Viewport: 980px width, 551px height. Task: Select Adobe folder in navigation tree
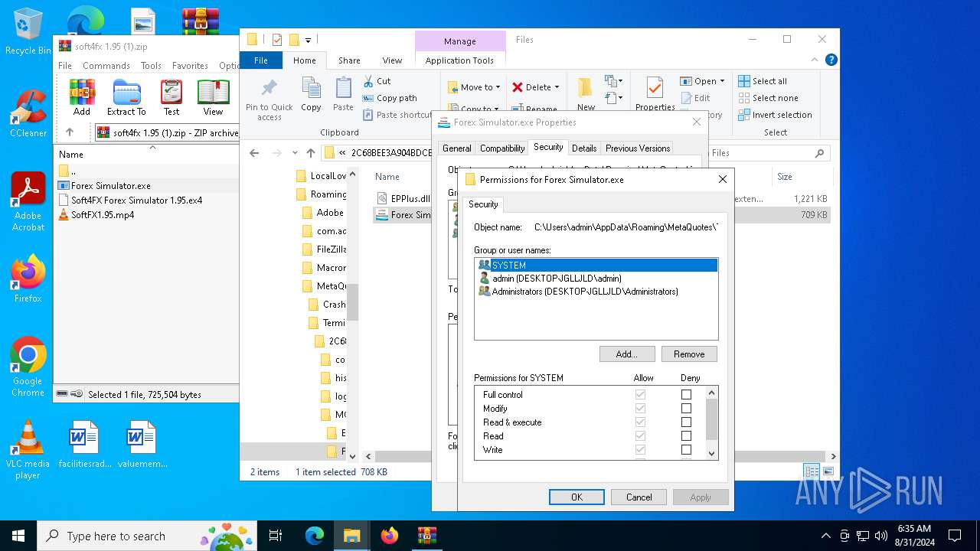[323, 213]
